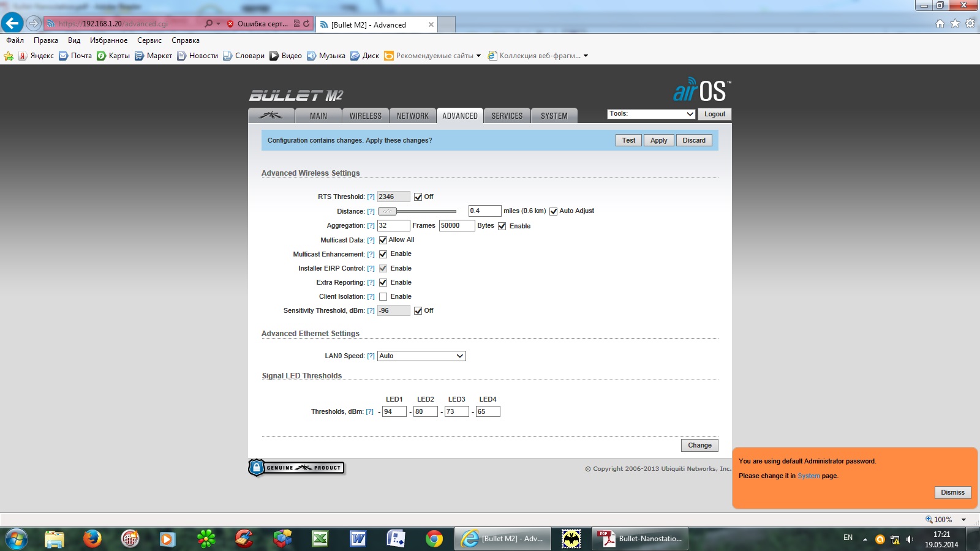The height and width of the screenshot is (551, 980).
Task: Open Excel from the taskbar
Action: tap(320, 539)
